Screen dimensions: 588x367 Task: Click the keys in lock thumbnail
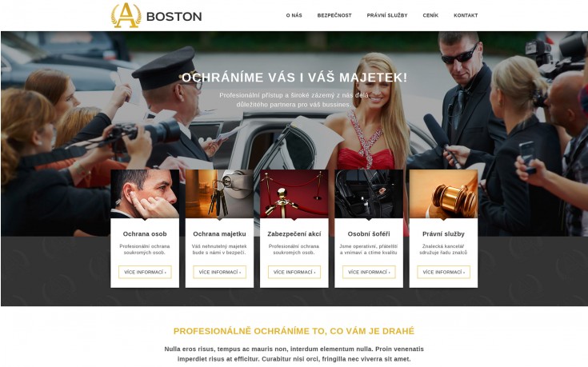click(219, 193)
